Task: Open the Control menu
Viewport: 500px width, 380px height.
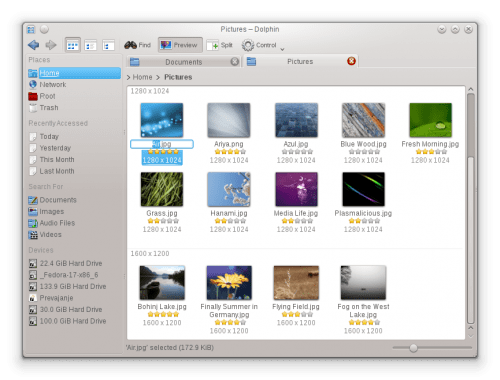Action: pos(259,45)
